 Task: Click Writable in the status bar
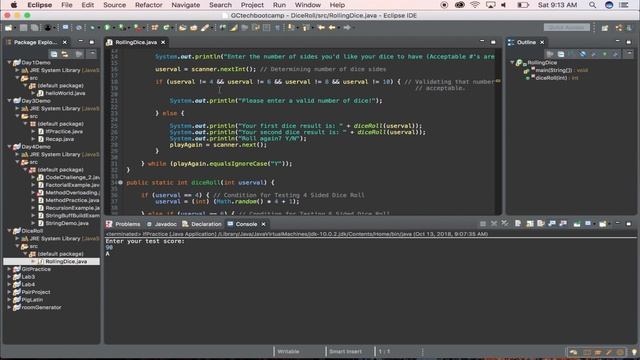coord(288,351)
